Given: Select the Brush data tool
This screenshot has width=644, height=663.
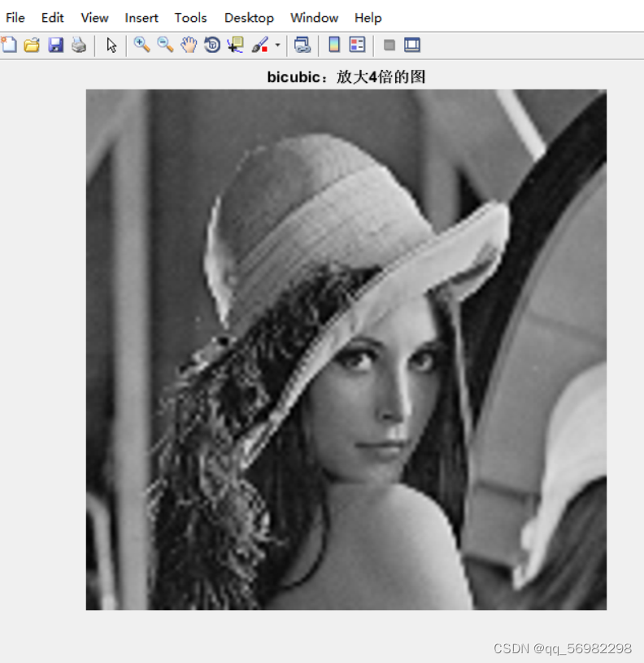Looking at the screenshot, I should coord(260,45).
